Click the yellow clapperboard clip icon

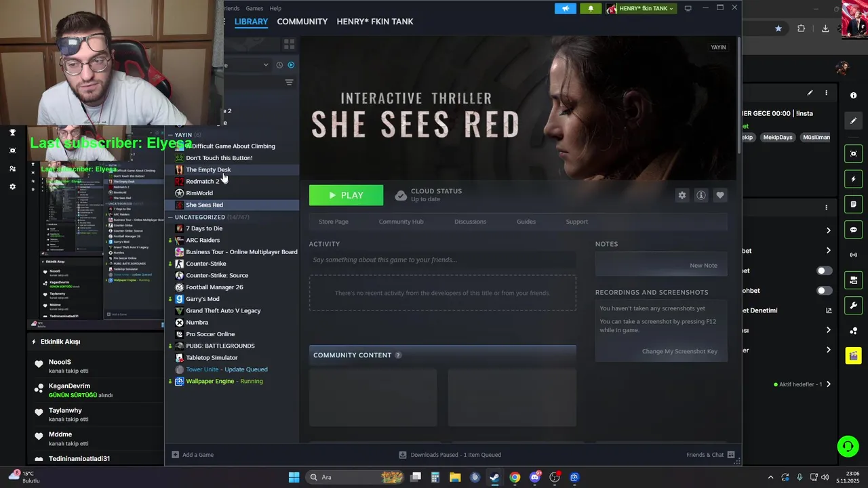pos(853,355)
